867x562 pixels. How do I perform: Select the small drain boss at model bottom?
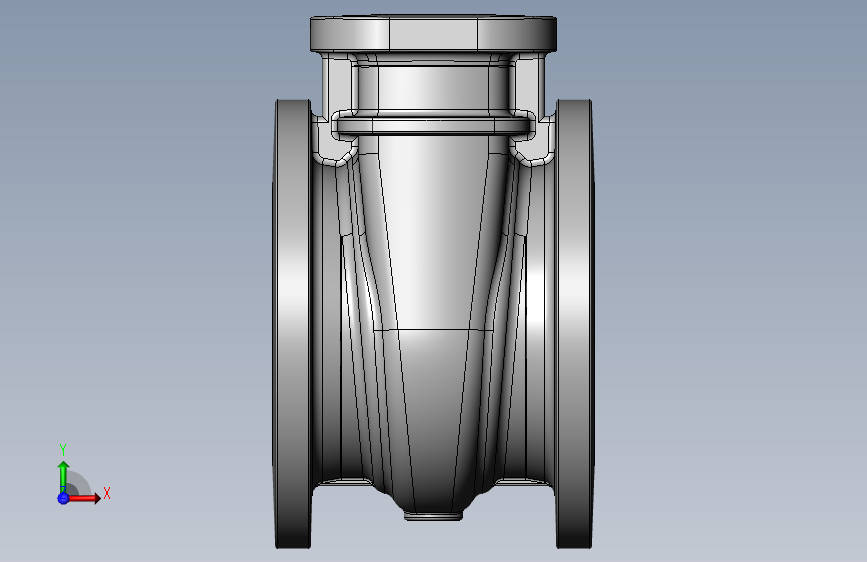[434, 516]
